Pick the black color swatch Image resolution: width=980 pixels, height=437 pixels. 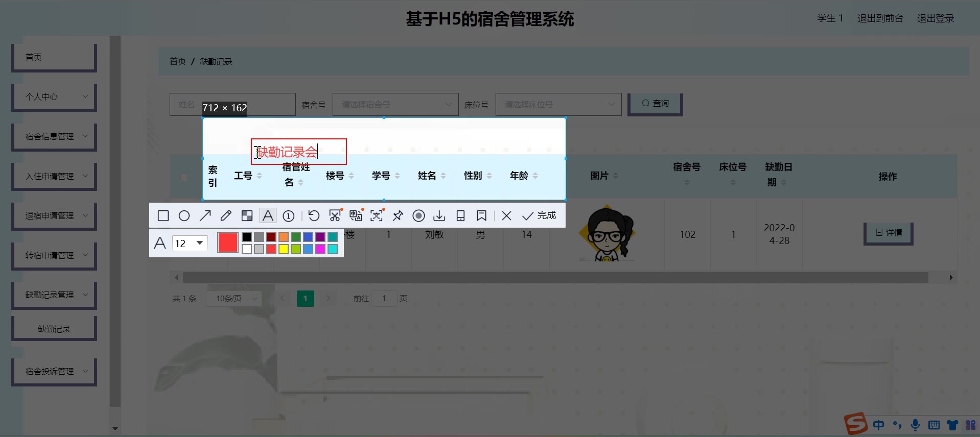pyautogui.click(x=247, y=236)
